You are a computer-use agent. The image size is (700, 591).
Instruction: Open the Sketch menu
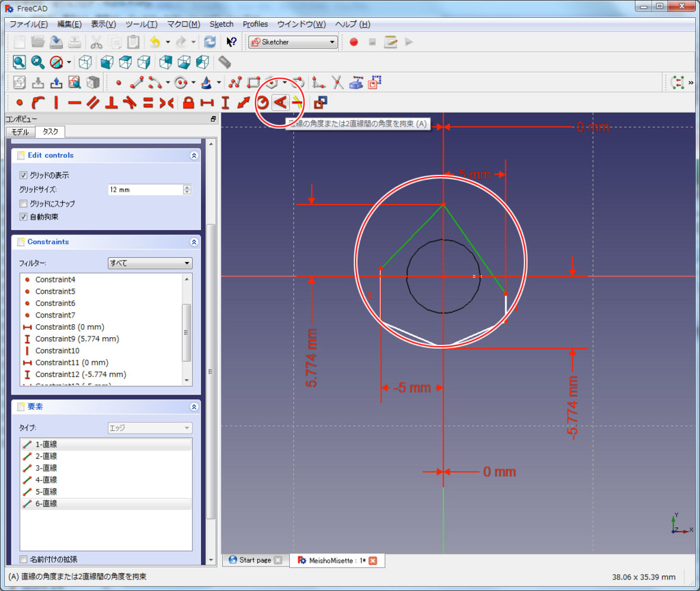[x=221, y=24]
